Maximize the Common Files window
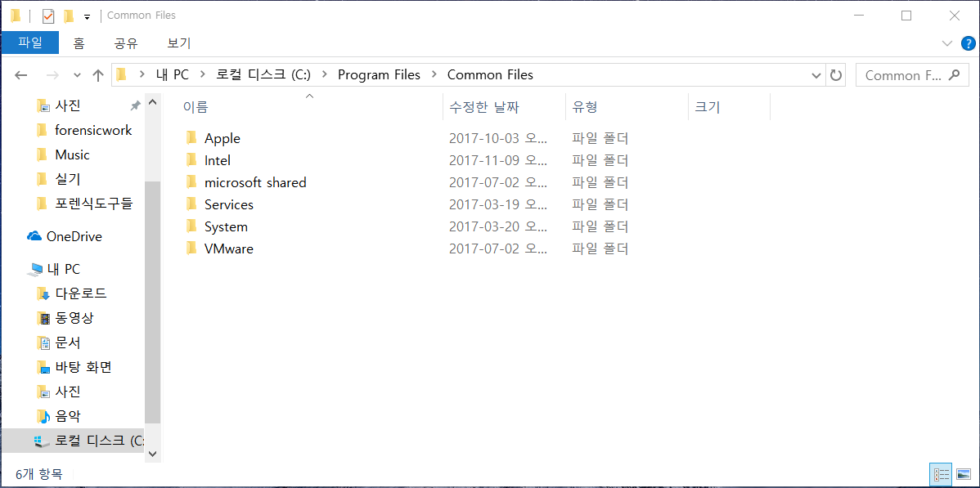This screenshot has width=980, height=488. tap(906, 16)
